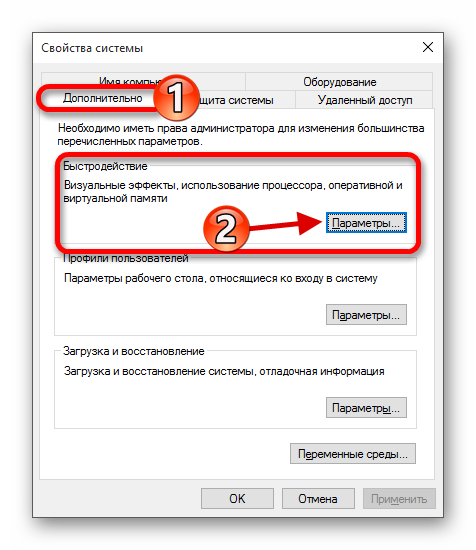Open Параметры under Загрузка и восстановление

pyautogui.click(x=366, y=408)
